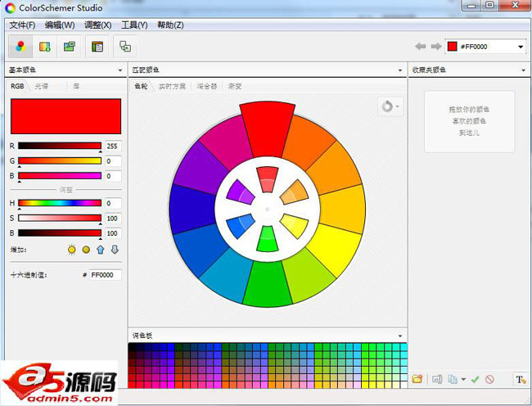Switch to the third tab in basic color panel
Viewport: 532px width, 406px height.
76,86
